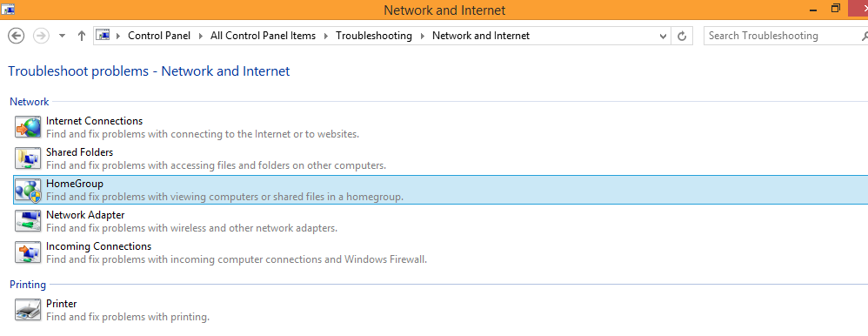Open the Network Adapter link
The width and height of the screenshot is (868, 336).
coord(85,215)
